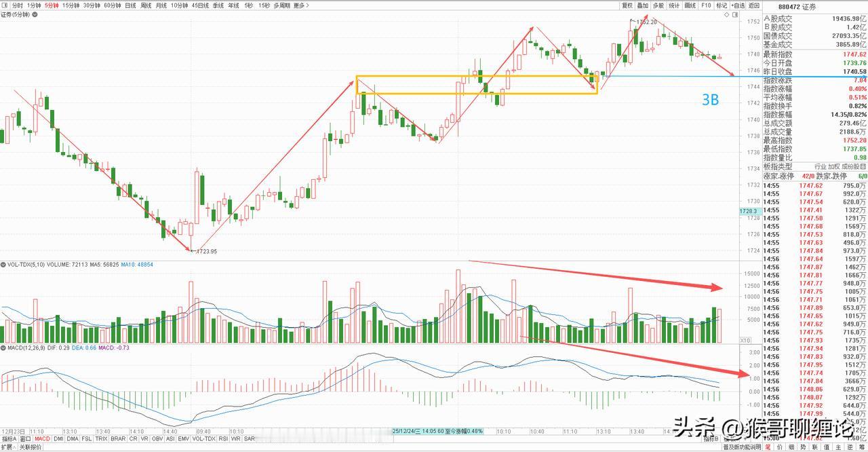Open the 关联报价 tab
Image resolution: width=868 pixels, height=452 pixels.
tap(31, 447)
